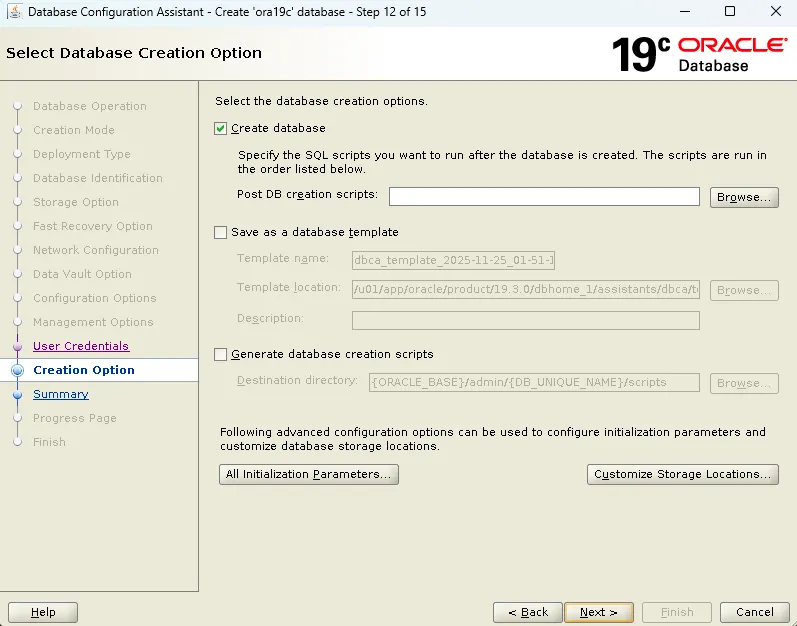
Task: Select Creation Option step in sidebar
Action: (x=84, y=370)
